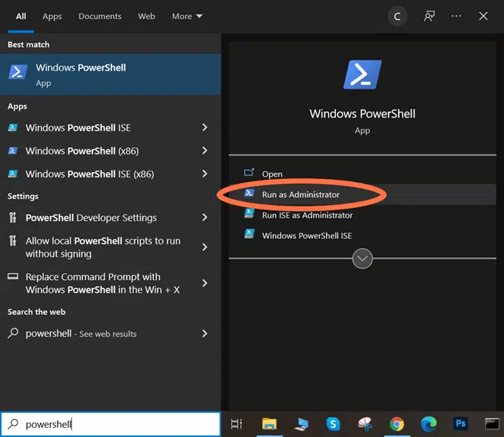Expand Windows PowerShell ISE (x86) result arrow

coord(205,174)
